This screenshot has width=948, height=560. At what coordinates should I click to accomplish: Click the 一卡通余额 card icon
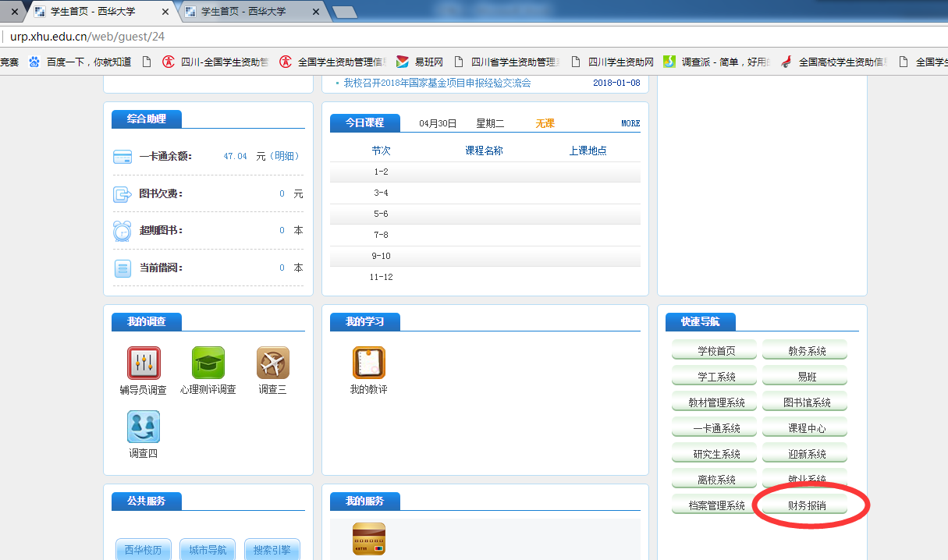[122, 157]
